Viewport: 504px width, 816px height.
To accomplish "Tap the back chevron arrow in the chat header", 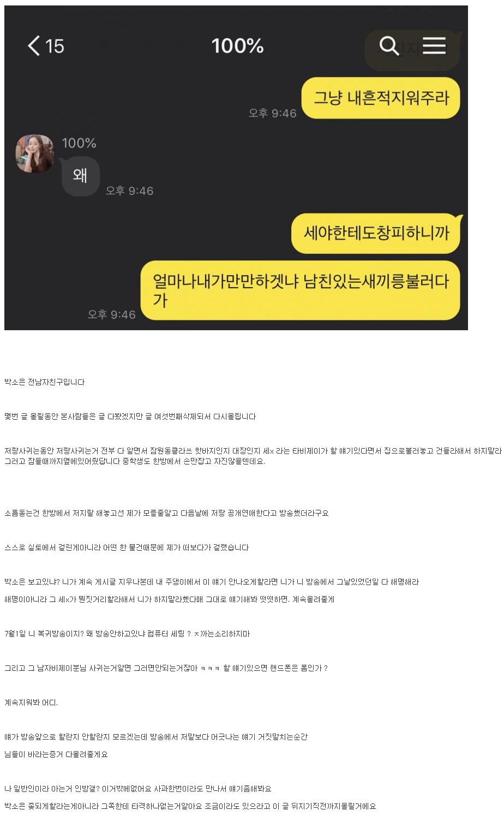I will coord(34,46).
